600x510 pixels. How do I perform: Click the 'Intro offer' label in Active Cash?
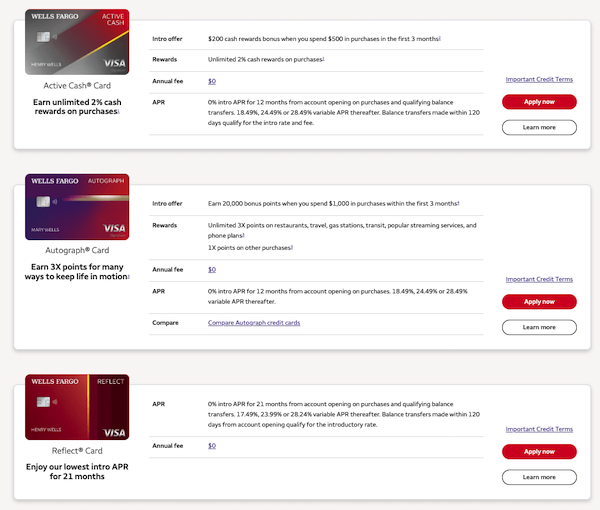click(x=167, y=39)
